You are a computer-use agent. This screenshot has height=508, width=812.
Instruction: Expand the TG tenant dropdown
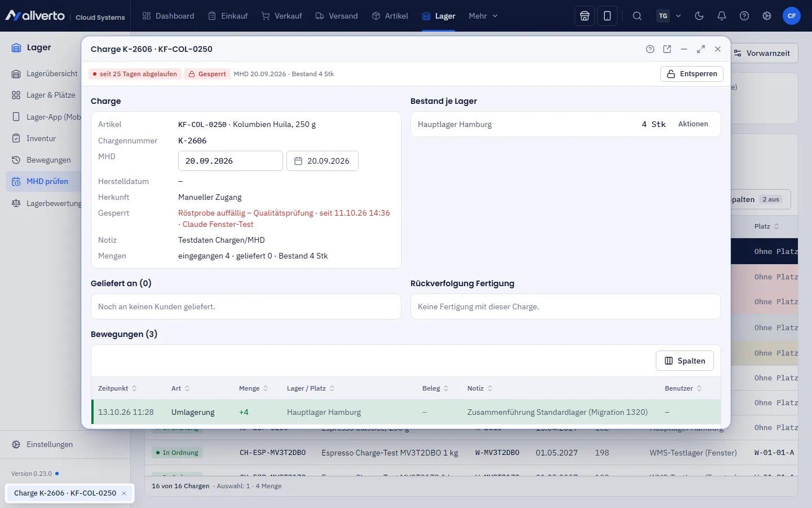click(x=669, y=16)
